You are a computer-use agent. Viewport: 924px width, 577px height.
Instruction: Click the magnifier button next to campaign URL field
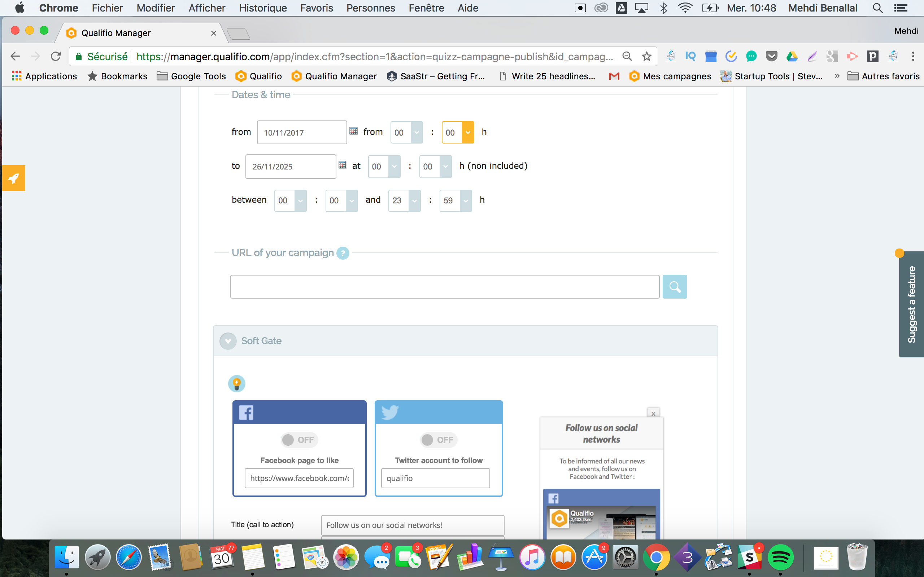(675, 286)
